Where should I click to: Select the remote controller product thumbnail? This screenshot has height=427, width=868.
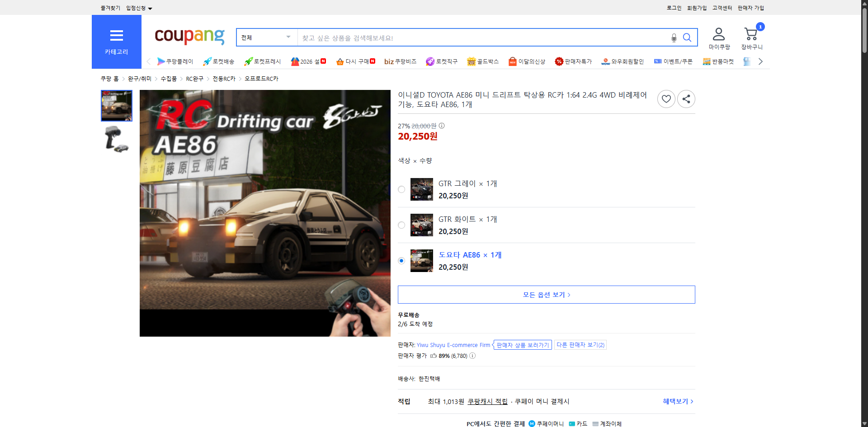click(x=116, y=139)
